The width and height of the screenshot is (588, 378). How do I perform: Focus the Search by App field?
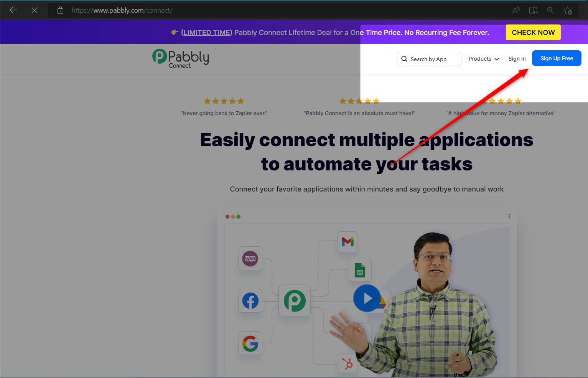click(429, 59)
